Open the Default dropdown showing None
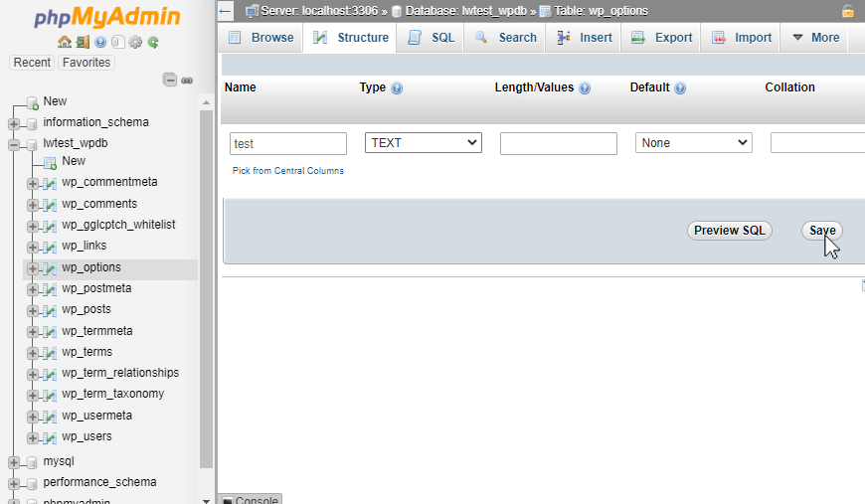This screenshot has width=865, height=504. pyautogui.click(x=693, y=143)
